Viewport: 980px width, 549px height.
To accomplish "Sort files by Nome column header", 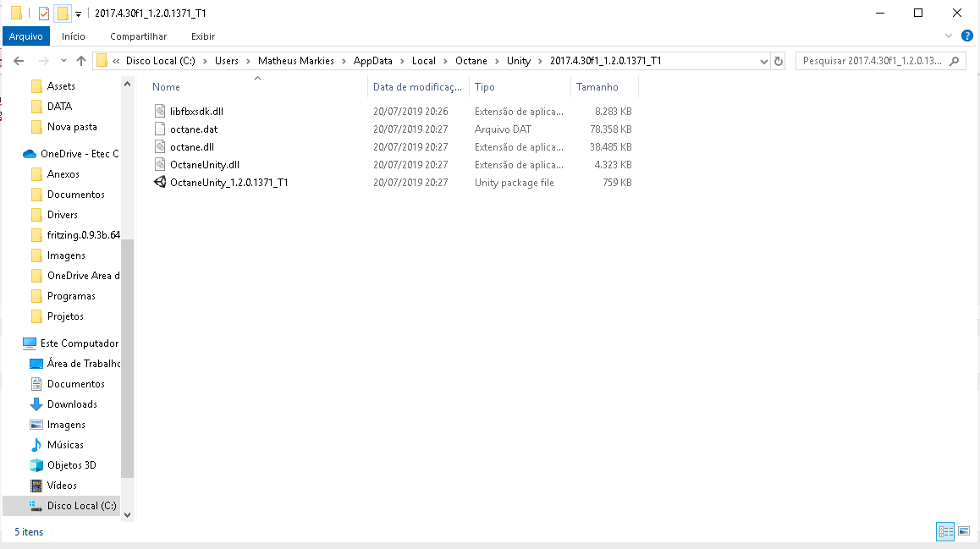I will point(257,87).
